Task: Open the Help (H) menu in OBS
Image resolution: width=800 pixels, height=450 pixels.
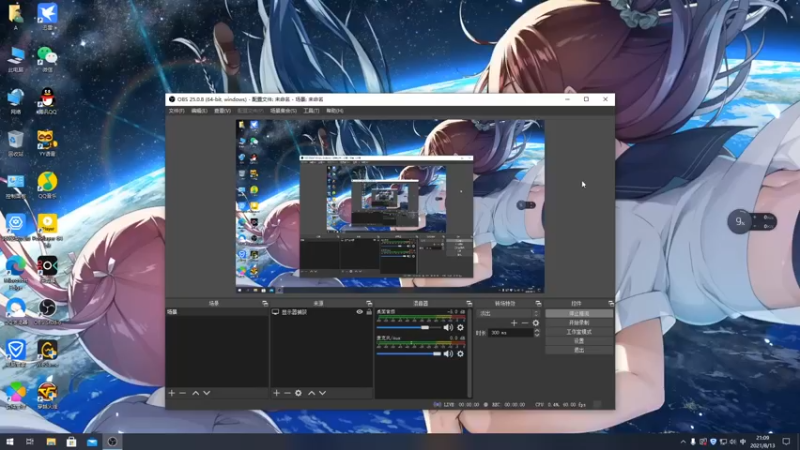Action: click(335, 111)
